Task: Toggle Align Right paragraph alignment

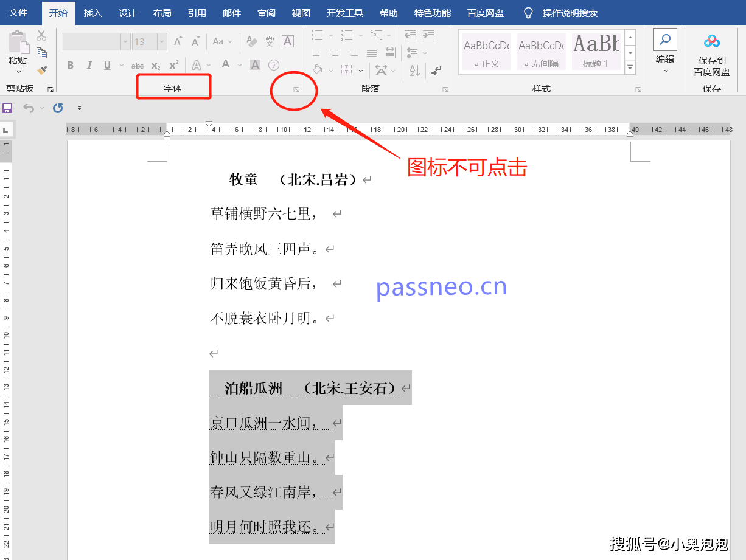Action: point(354,53)
